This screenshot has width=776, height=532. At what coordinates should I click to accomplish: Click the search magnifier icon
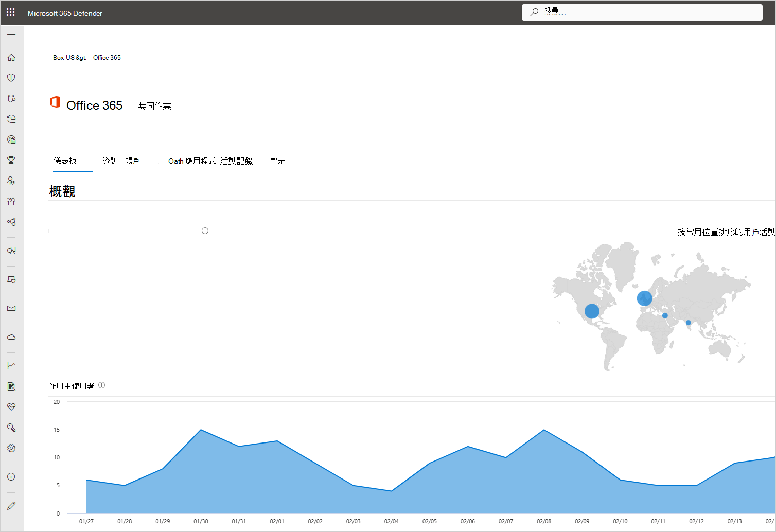pos(534,12)
